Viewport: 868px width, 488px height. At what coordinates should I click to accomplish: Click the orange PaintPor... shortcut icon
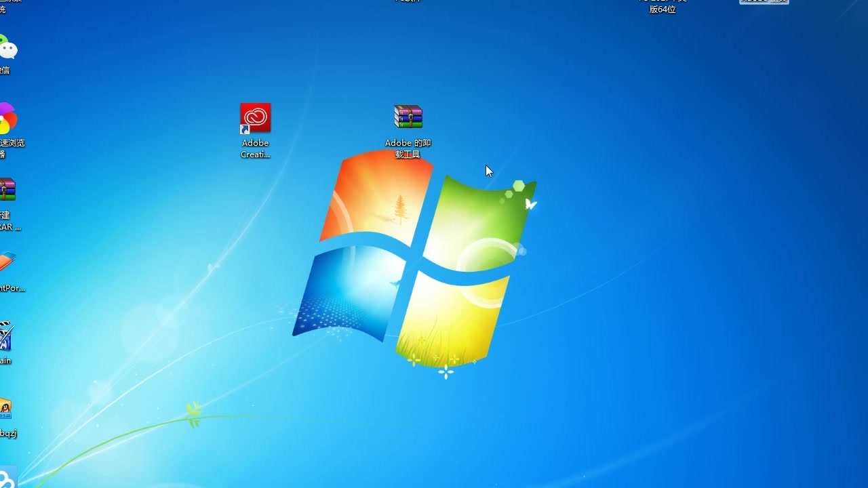pos(7,263)
